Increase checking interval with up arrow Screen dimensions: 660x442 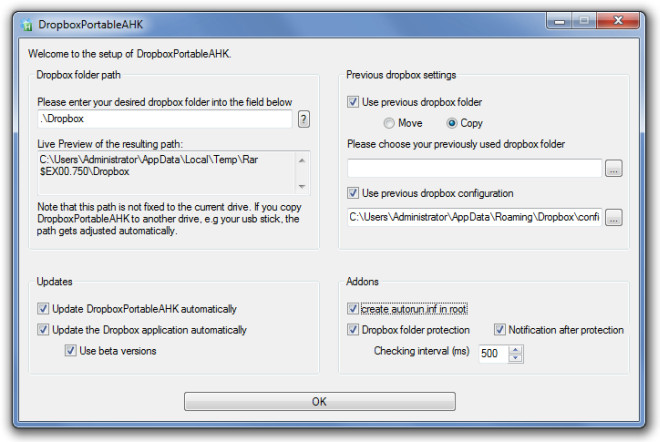515,349
